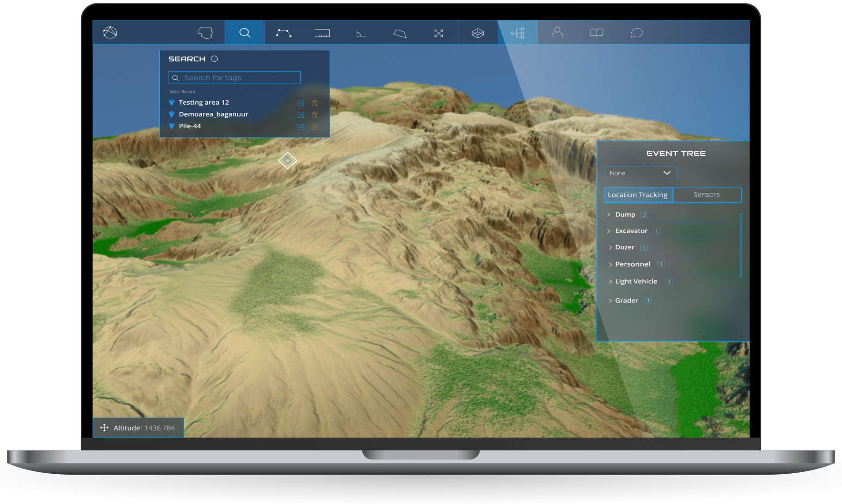Toggle the Search tool in toolbar
This screenshot has width=842, height=504.
point(245,33)
